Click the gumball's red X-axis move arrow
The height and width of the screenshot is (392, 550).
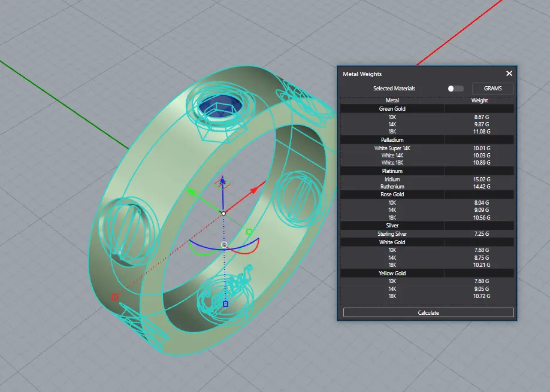[254, 190]
